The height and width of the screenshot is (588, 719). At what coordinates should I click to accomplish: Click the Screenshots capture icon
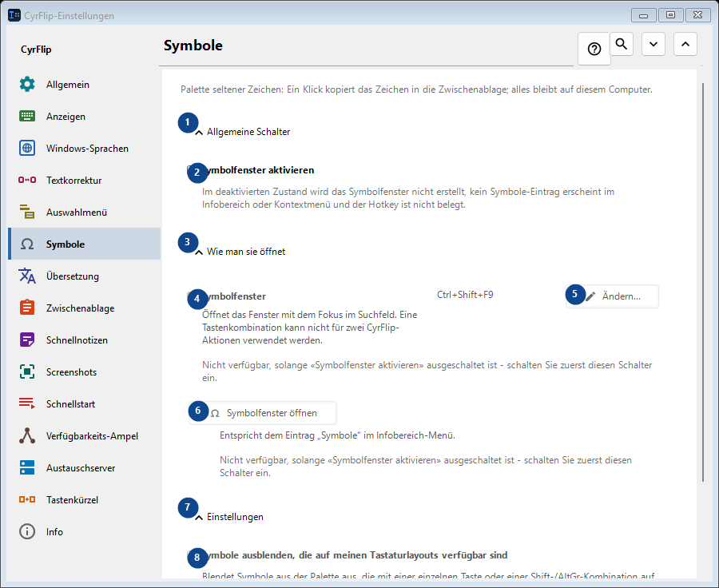click(27, 371)
